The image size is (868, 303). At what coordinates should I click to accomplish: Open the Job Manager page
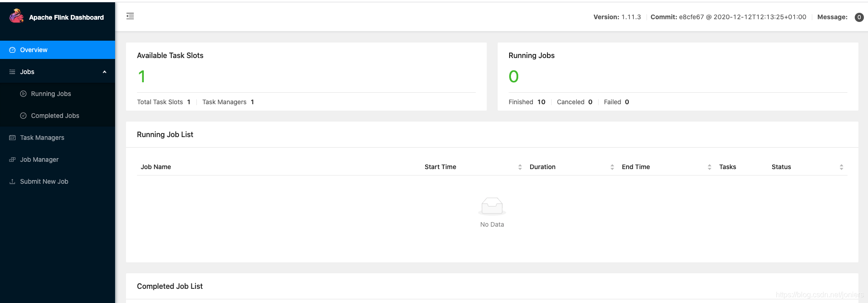[x=58, y=159]
